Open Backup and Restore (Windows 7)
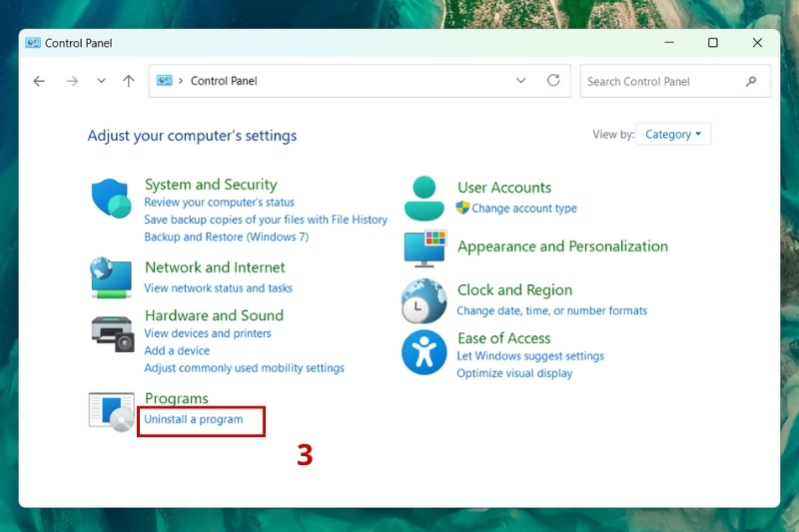Image resolution: width=799 pixels, height=532 pixels. 227,237
